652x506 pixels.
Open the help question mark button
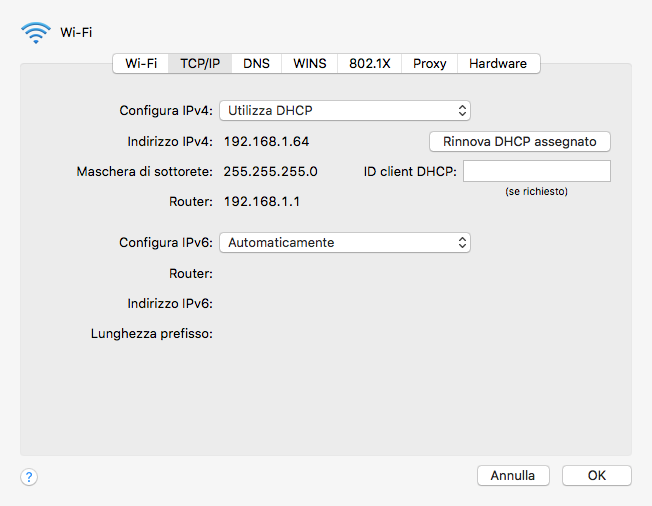click(x=29, y=477)
